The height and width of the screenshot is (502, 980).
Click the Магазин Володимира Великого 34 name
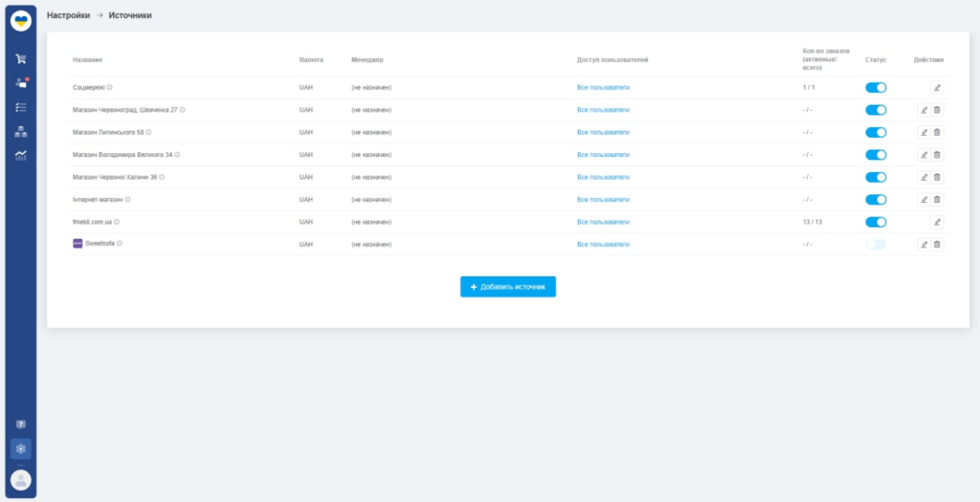pyautogui.click(x=122, y=155)
